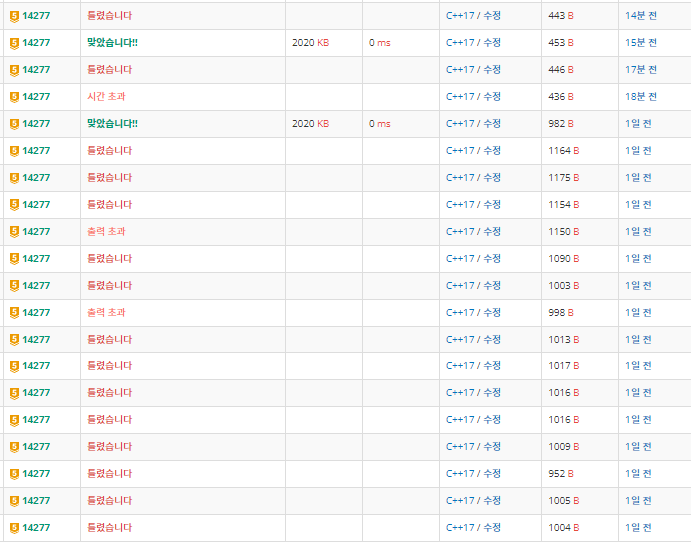The width and height of the screenshot is (691, 543).
Task: Click the tier badge icon in the 1175 B row
Action: coord(14,178)
